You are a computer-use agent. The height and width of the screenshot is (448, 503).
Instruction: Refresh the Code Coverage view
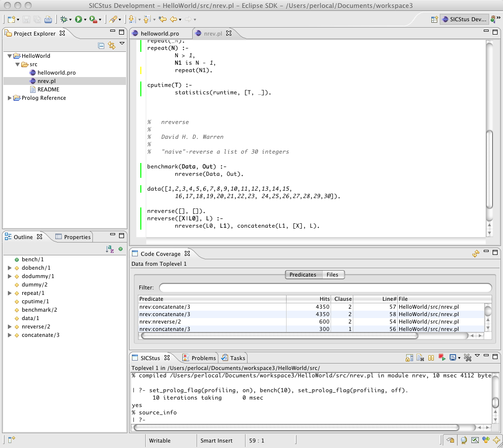click(476, 254)
